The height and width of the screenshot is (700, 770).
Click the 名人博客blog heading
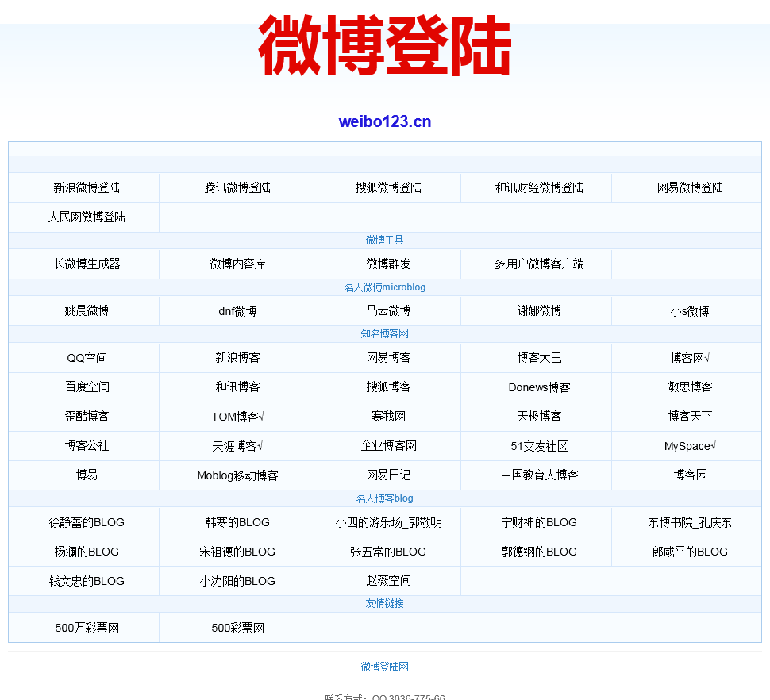tap(384, 498)
